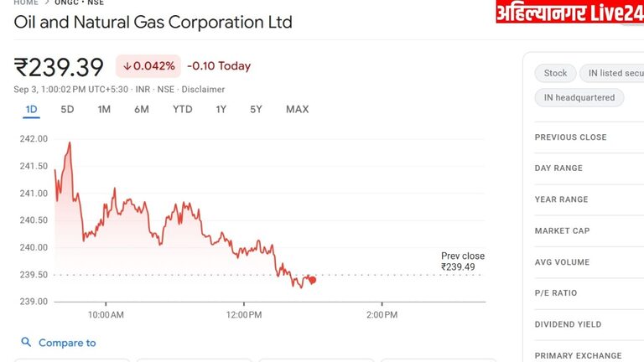644x362 pixels.
Task: Open the YTD chart view
Action: pos(182,109)
